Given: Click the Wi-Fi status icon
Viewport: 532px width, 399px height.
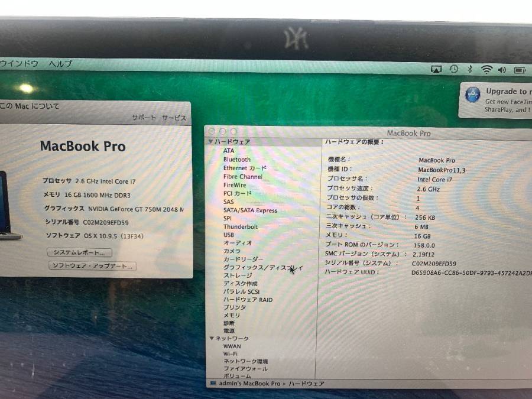Looking at the screenshot, I should (x=486, y=70).
